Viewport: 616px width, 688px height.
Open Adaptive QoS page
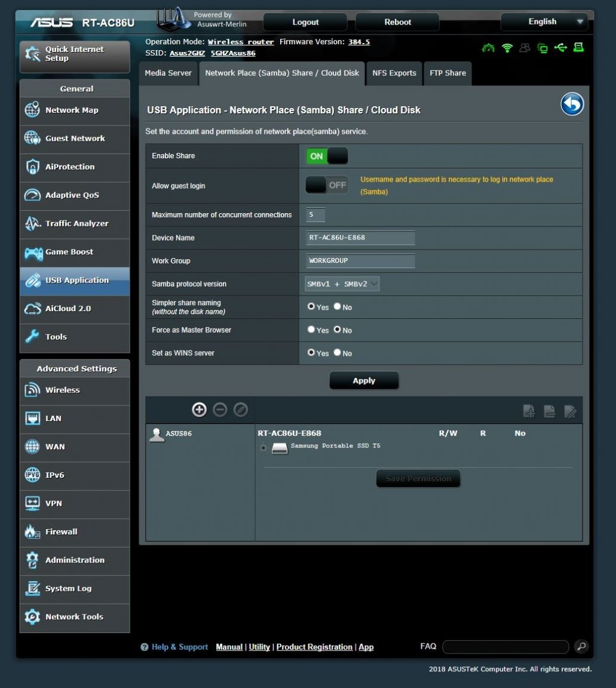(x=75, y=195)
